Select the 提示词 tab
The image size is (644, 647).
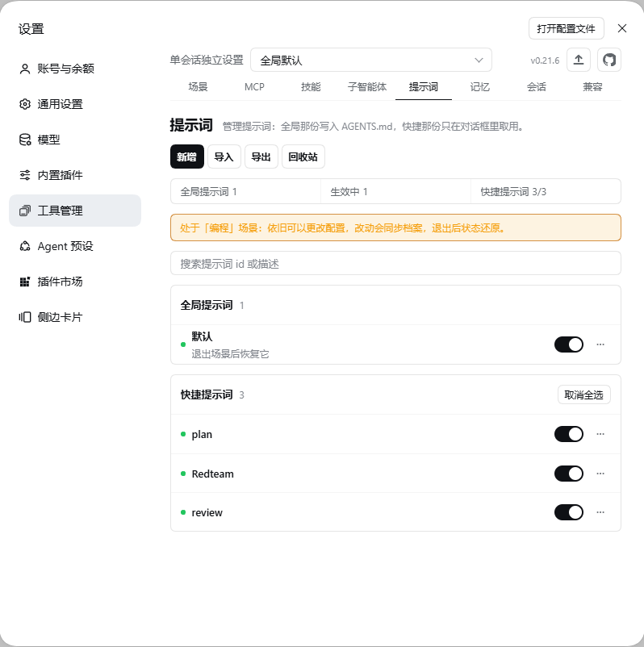coord(424,87)
